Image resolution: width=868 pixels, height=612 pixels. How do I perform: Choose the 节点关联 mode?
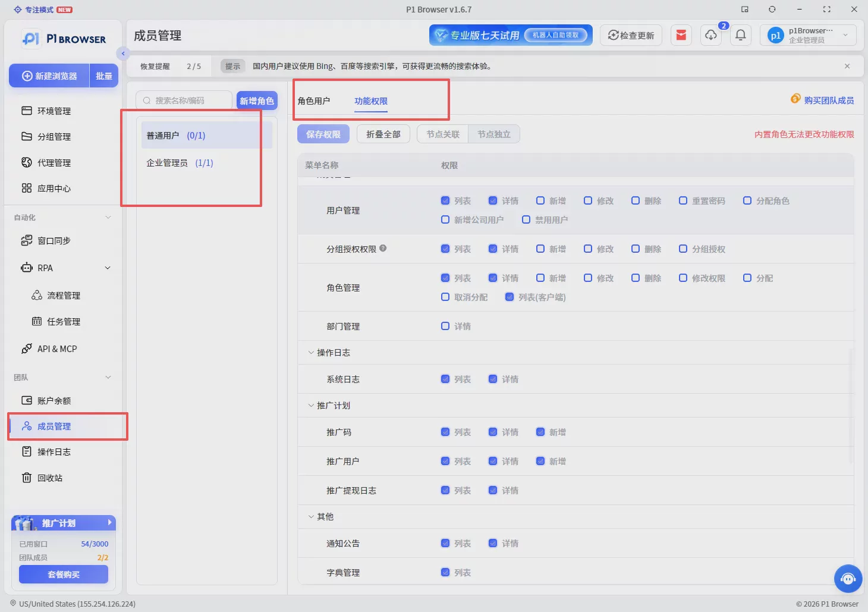point(443,134)
